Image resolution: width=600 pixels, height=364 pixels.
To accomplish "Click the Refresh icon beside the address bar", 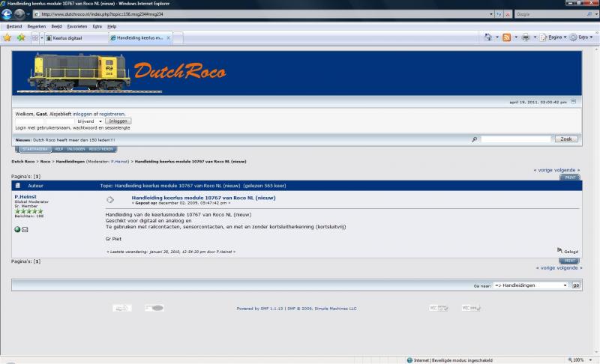I will 499,14.
